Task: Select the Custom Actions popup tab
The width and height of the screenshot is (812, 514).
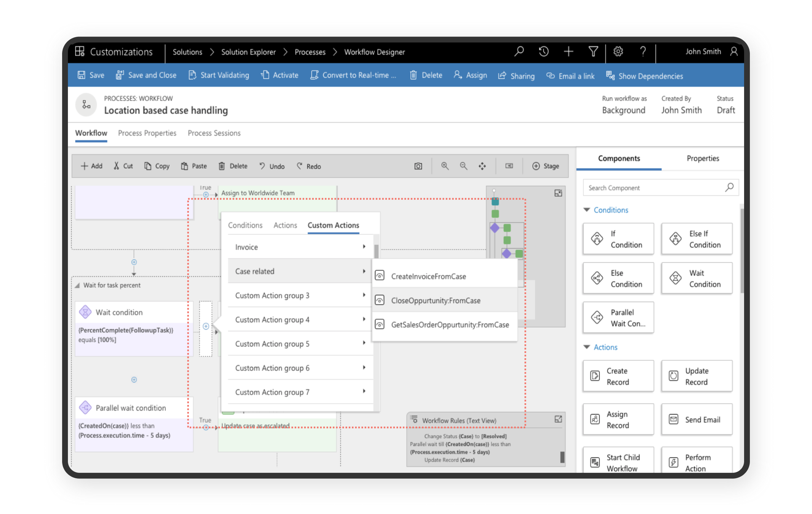Action: [333, 225]
